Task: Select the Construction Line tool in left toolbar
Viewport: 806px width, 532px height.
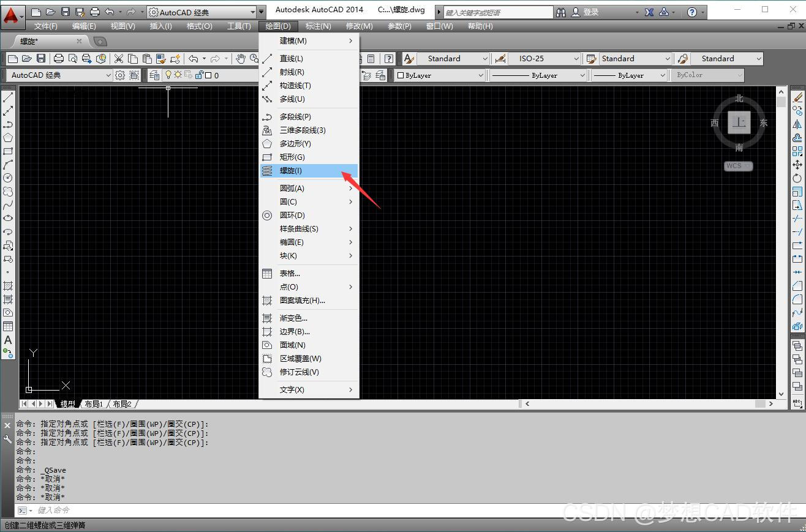Action: (8, 111)
